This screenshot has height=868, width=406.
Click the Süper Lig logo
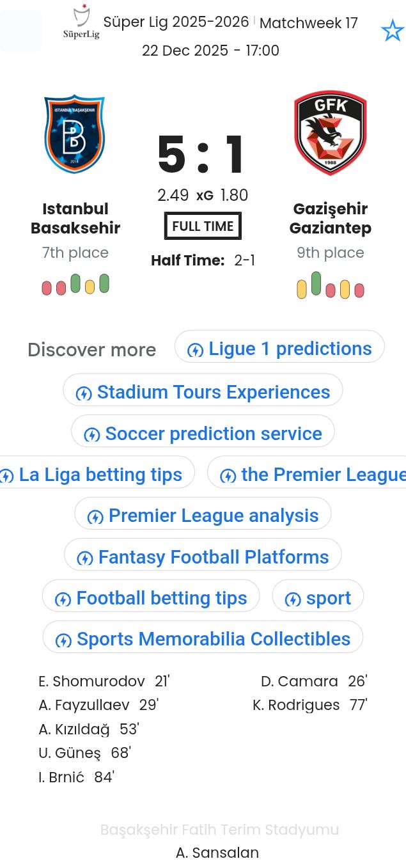(x=81, y=22)
